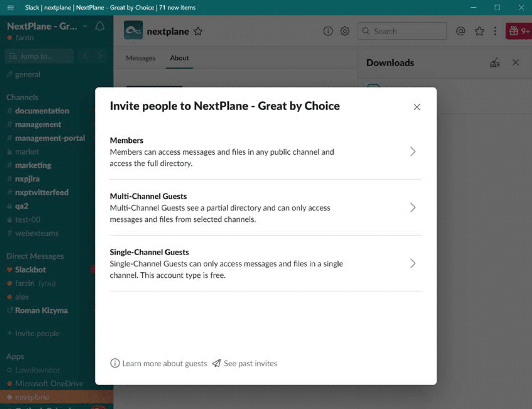This screenshot has width=532, height=409.
Task: Click the channel info icon
Action: coord(328,31)
